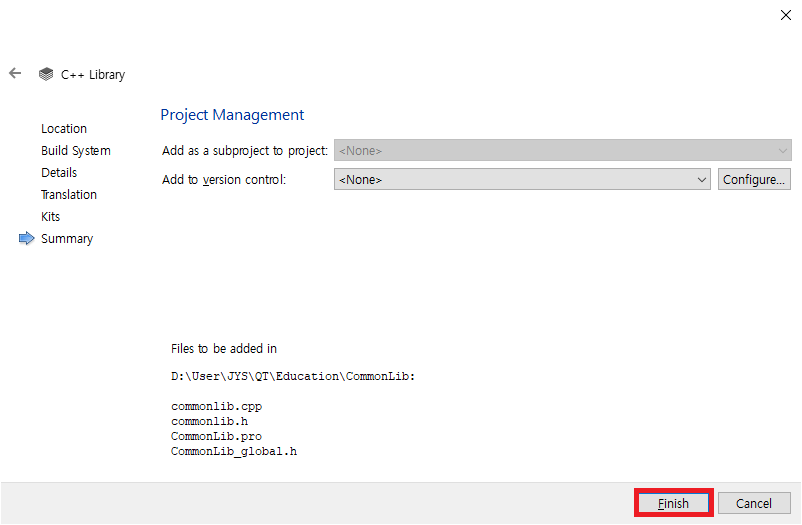The image size is (802, 525).
Task: Select the Translation wizard step
Action: [x=69, y=194]
